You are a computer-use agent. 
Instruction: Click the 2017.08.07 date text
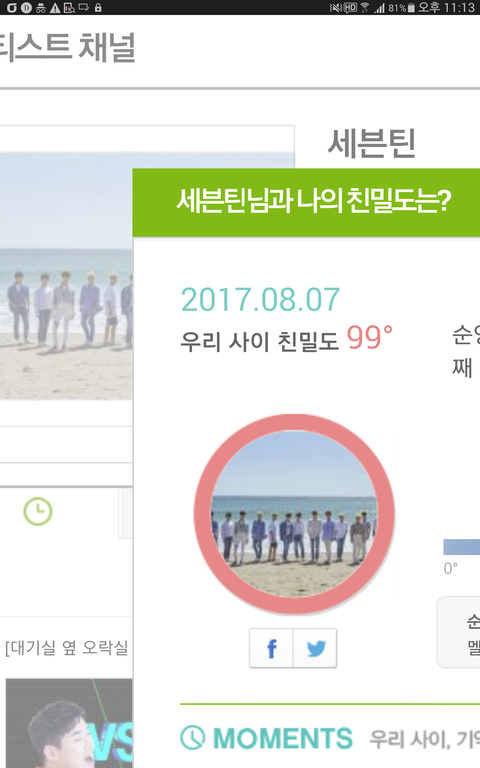coord(260,299)
